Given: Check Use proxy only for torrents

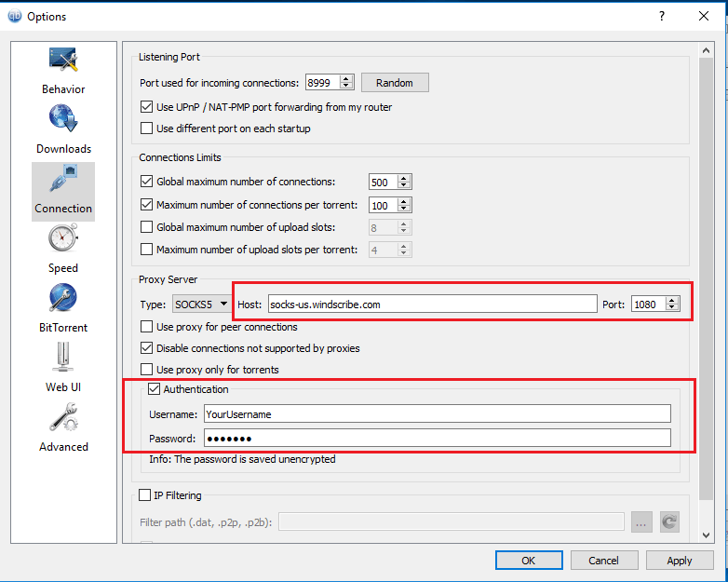Looking at the screenshot, I should tap(147, 370).
